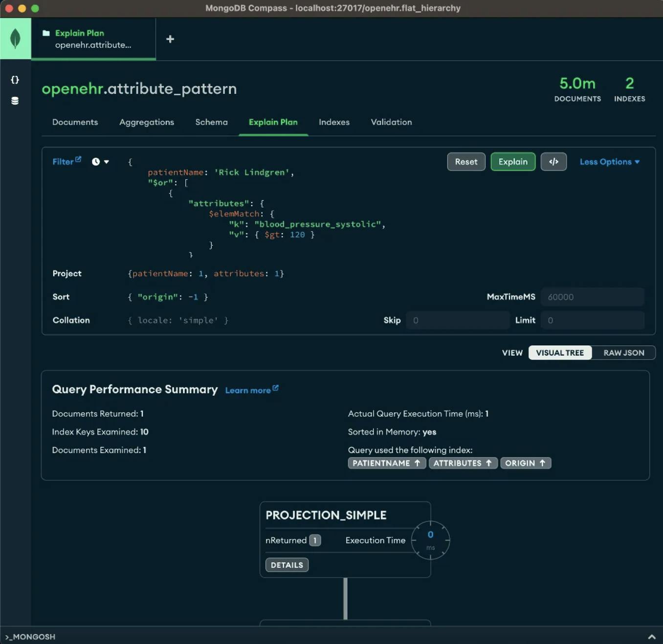Open the Databases stack sidebar icon

(x=15, y=101)
